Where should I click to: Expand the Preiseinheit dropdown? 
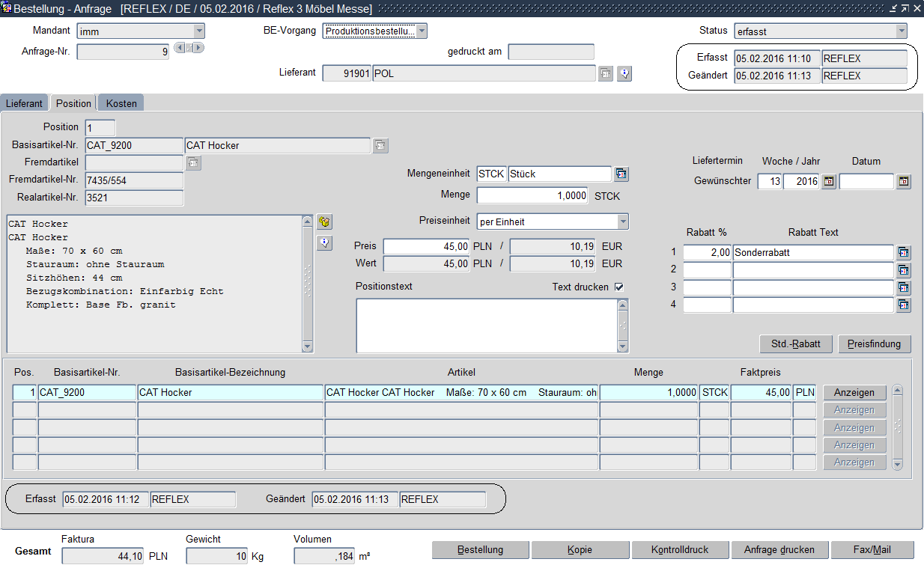[x=622, y=222]
